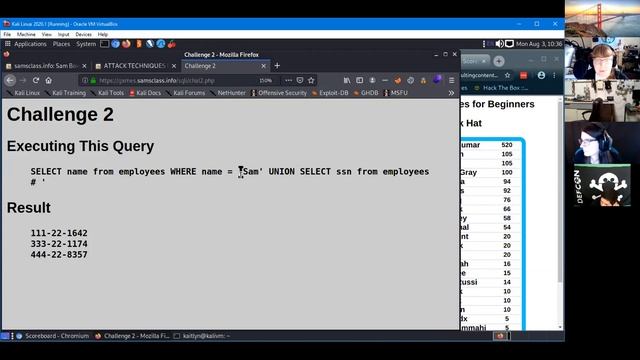The width and height of the screenshot is (640, 360).
Task: Open the GHDB bookmark
Action: coord(366,93)
